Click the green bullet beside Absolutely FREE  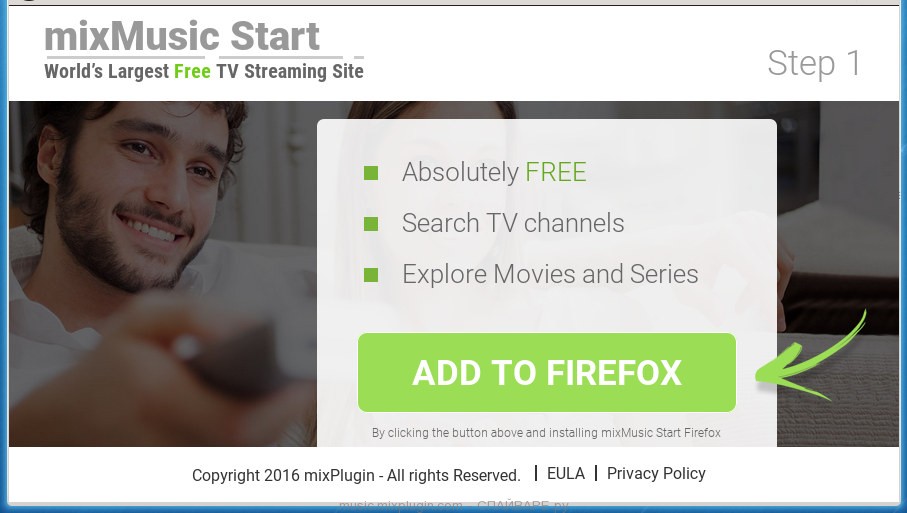[371, 172]
